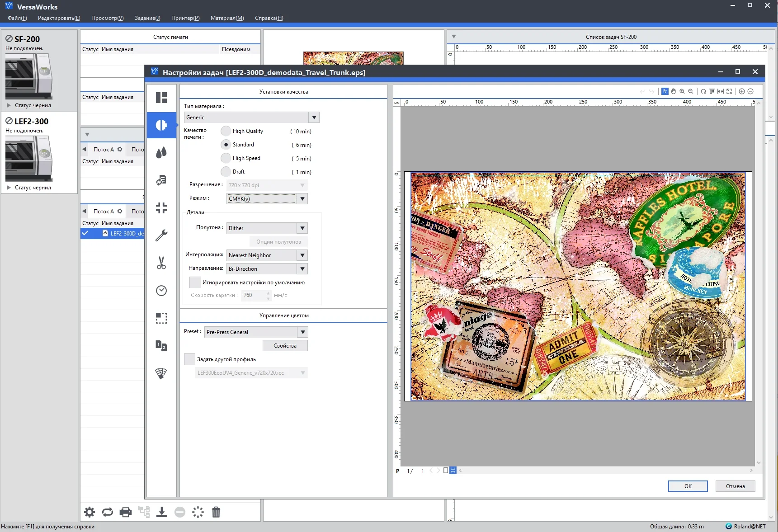Open the scissors cut controls icon
778x532 pixels.
161,263
